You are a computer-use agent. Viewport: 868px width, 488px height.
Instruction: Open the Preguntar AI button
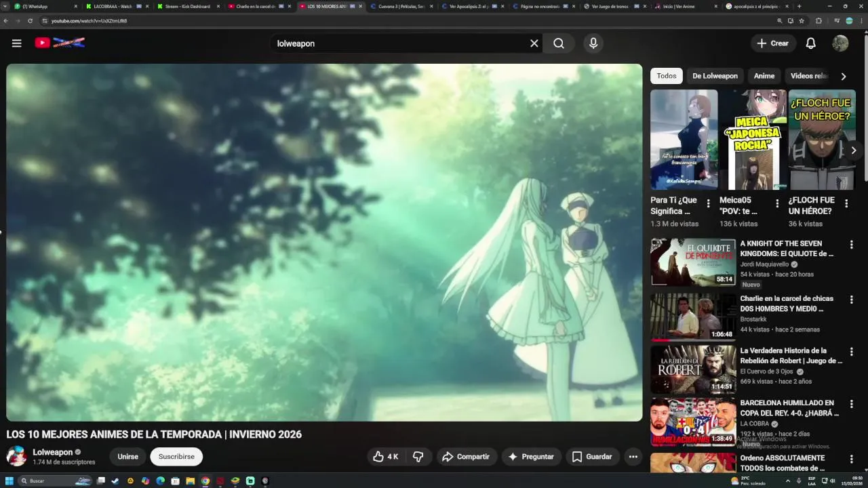(x=531, y=457)
